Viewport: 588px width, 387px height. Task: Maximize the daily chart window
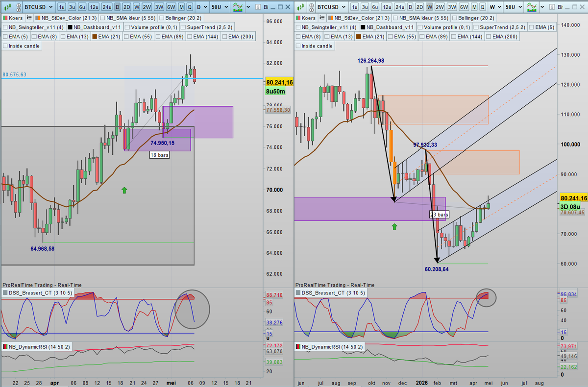pos(280,7)
